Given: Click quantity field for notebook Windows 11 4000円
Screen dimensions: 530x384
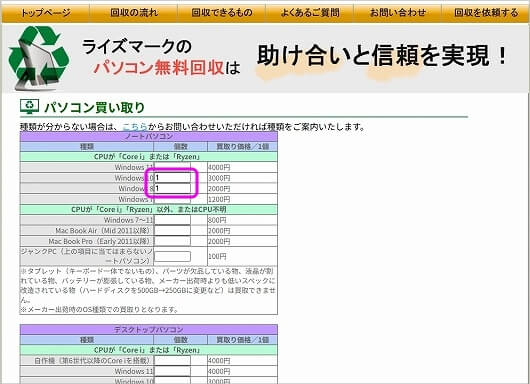Looking at the screenshot, I should click(172, 167).
